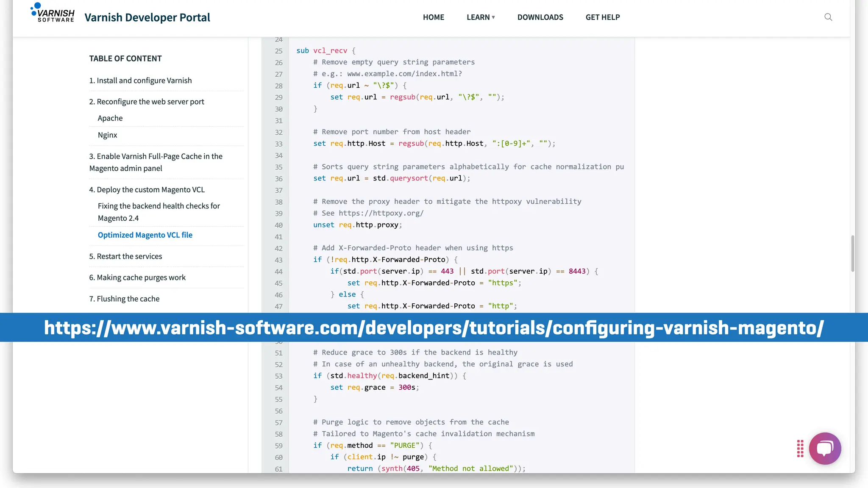Open '2. Reconfigure the web server port'
Screen dimensions: 868x488
pos(147,102)
